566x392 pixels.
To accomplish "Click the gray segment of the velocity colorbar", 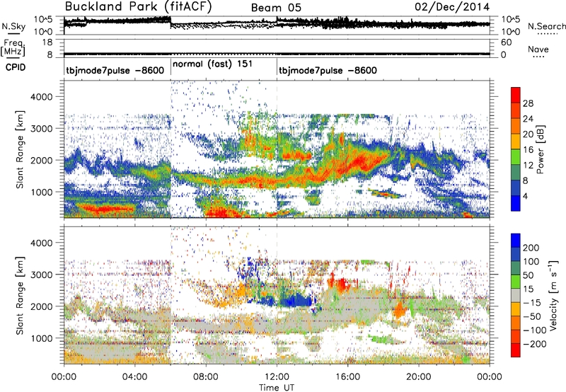I will [x=516, y=295].
